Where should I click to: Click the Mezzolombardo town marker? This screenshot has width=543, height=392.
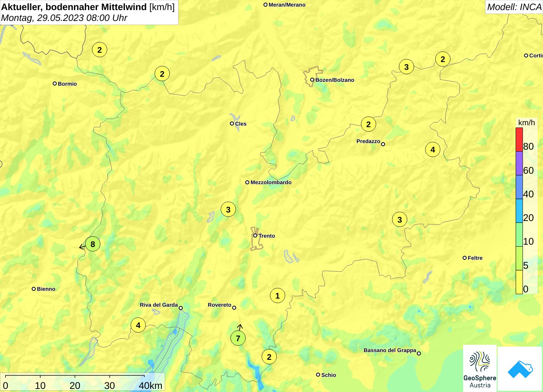(x=247, y=182)
